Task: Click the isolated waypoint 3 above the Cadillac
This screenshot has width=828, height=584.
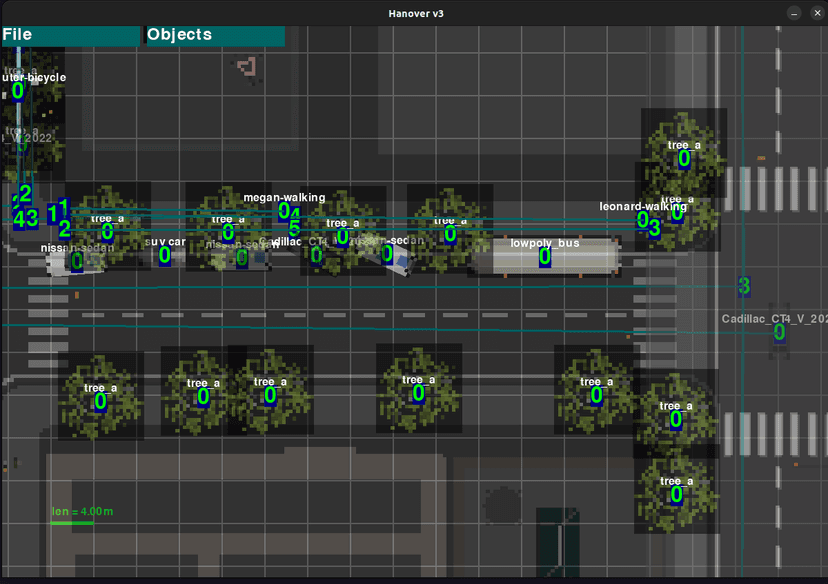Action: [x=743, y=287]
